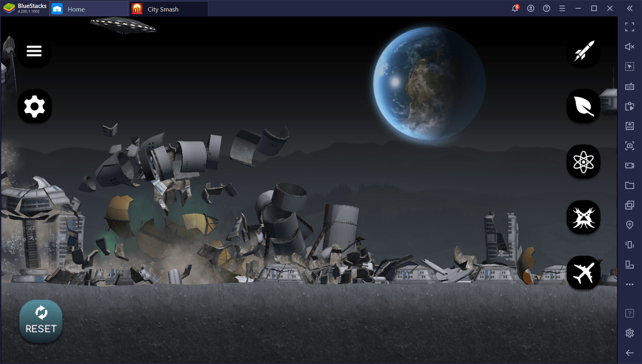Image resolution: width=642 pixels, height=364 pixels.
Task: Select the leaf nature disasters category
Action: 583,106
